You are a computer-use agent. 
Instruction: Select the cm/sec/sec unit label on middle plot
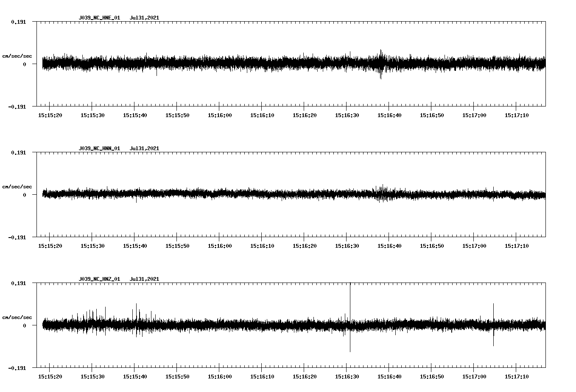pos(17,186)
